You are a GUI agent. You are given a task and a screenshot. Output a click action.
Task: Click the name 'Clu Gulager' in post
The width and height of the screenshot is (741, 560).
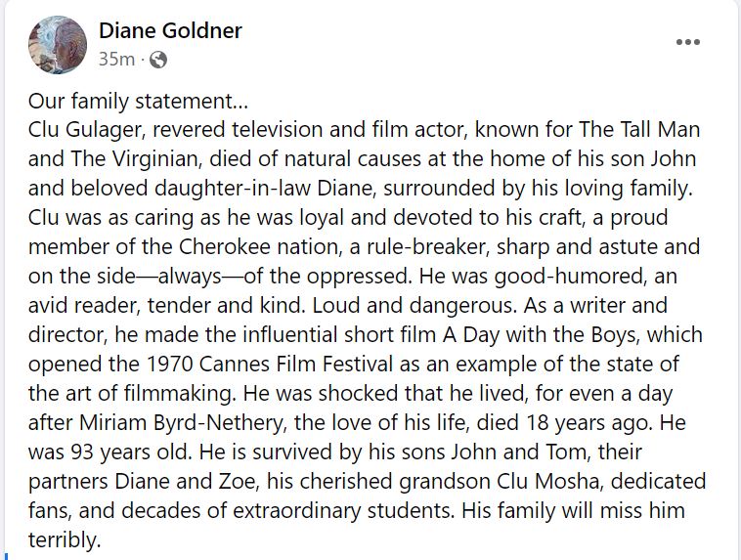[x=86, y=130]
